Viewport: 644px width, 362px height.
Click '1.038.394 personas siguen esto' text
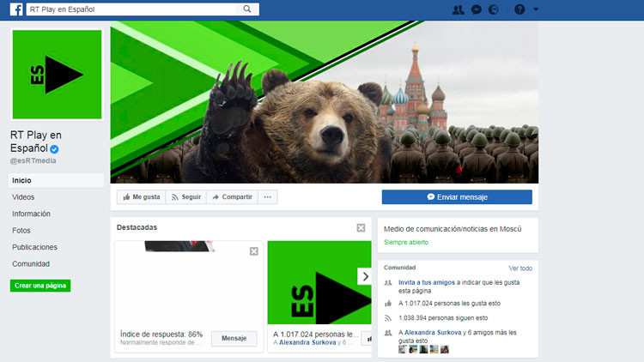click(x=443, y=318)
